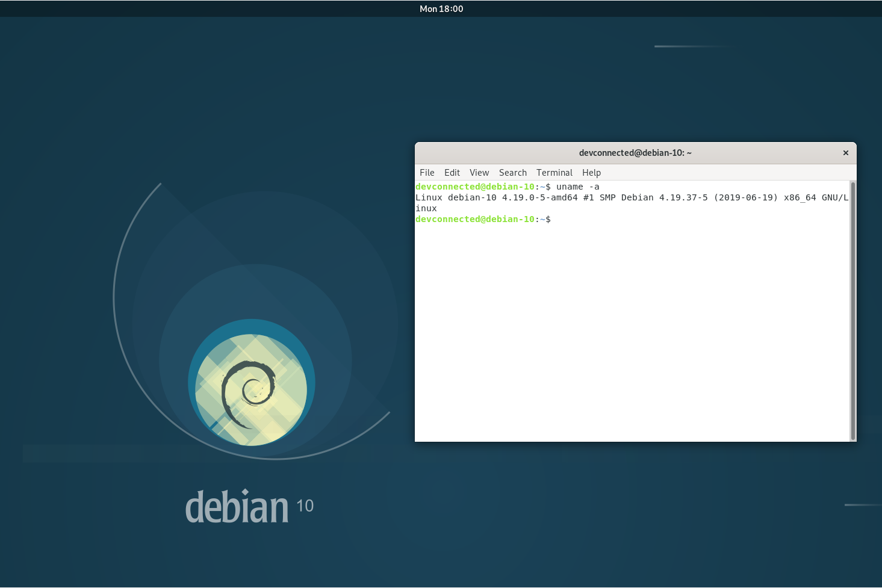Click the 'x86_64' architecture text
The height and width of the screenshot is (588, 882).
coord(800,197)
